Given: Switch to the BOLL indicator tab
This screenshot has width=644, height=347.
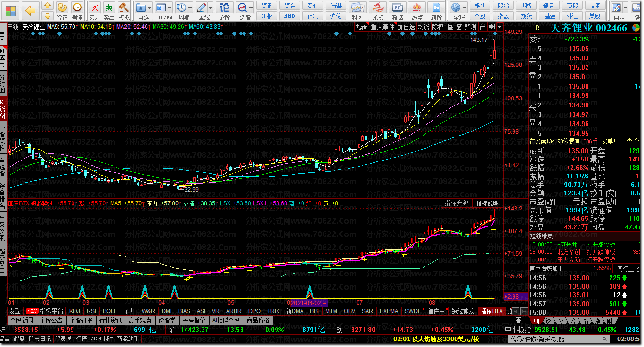Looking at the screenshot, I should [110, 311].
